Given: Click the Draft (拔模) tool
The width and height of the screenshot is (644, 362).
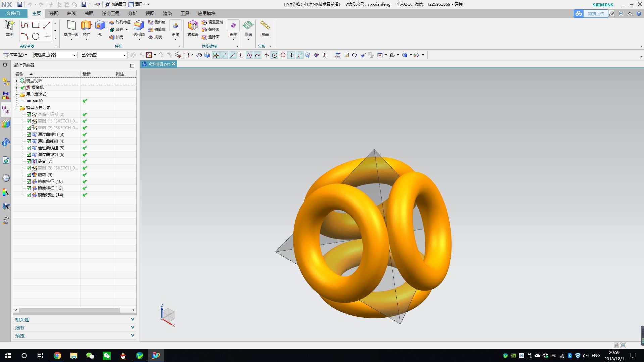Looking at the screenshot, I should pyautogui.click(x=155, y=37).
